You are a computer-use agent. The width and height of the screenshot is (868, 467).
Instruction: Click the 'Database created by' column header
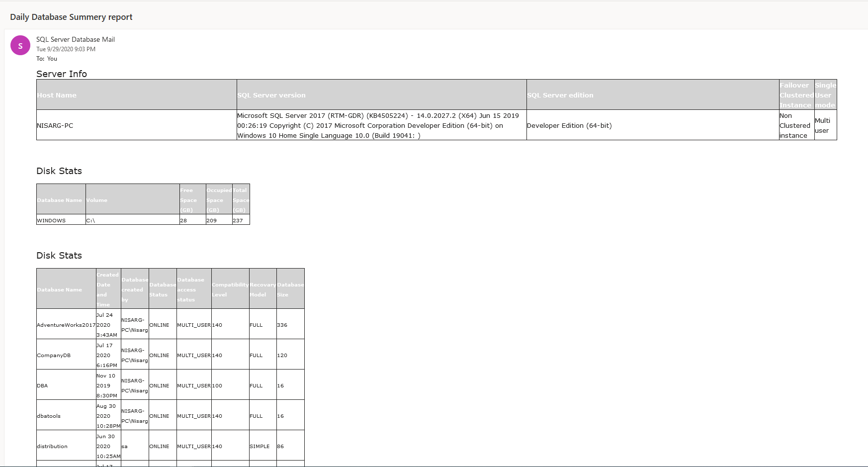[x=135, y=289]
